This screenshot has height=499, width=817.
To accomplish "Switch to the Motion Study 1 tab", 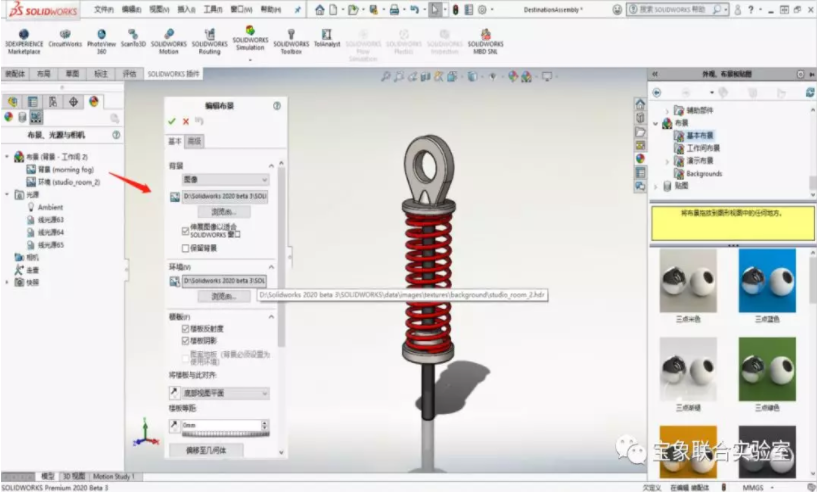I will 114,476.
